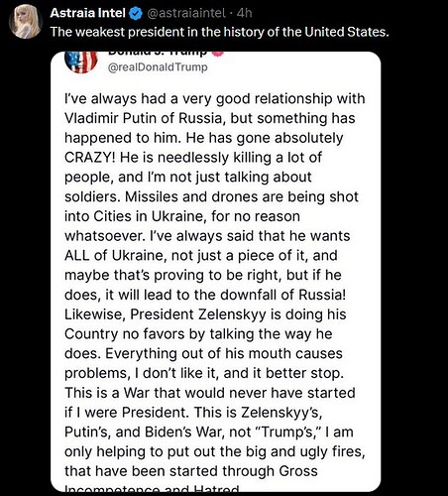Visit the @astraiaintel handle
448x496 pixels.
pyautogui.click(x=185, y=13)
